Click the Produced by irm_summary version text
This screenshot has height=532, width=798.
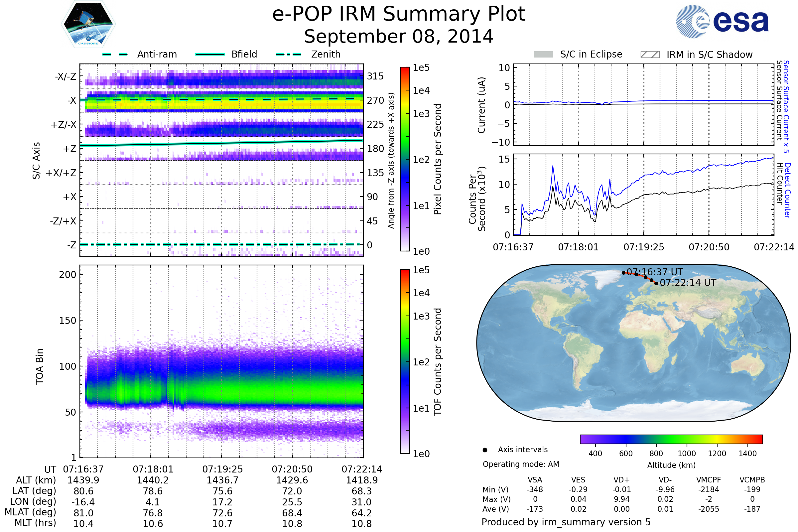[566, 522]
